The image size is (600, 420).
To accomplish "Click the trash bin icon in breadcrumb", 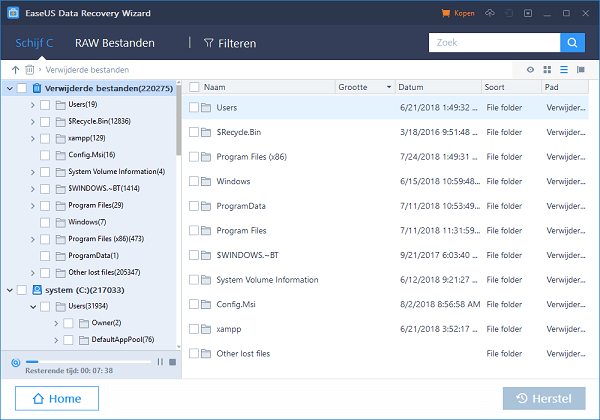I will 29,70.
